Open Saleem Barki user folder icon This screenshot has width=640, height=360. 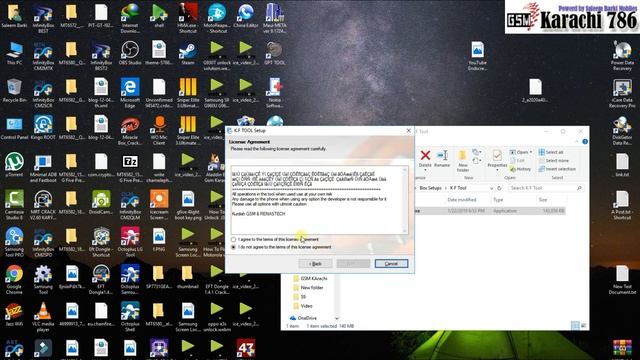click(14, 16)
